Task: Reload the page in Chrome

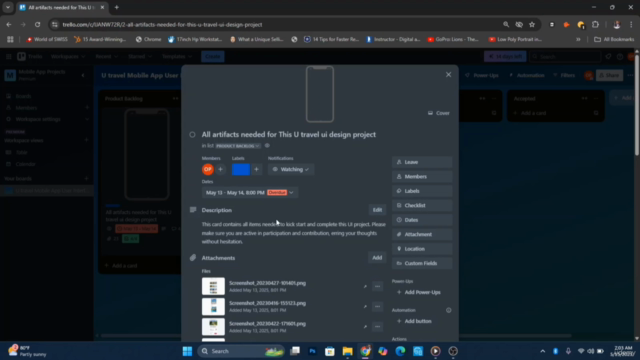Action: tap(38, 24)
